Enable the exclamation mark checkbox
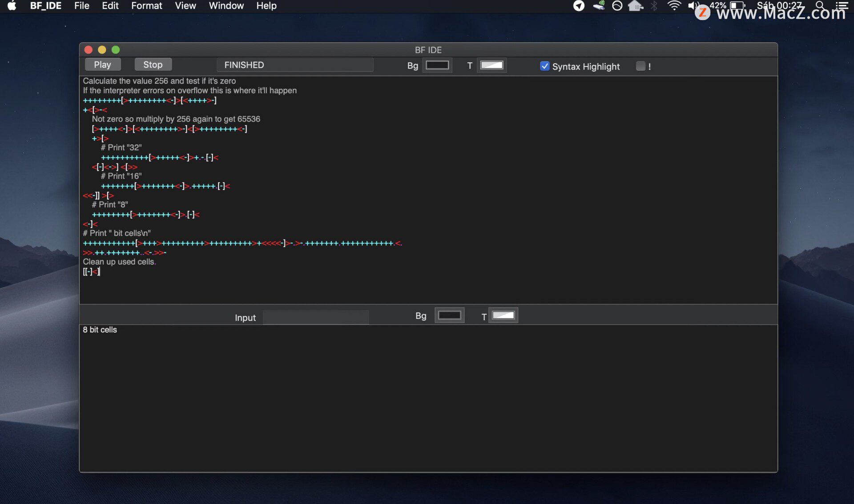This screenshot has width=854, height=504. pos(640,66)
